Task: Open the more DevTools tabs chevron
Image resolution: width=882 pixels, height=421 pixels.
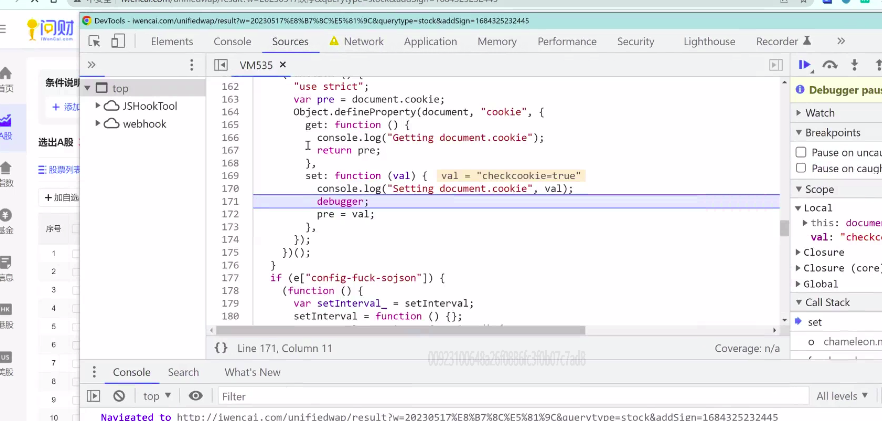Action: coord(841,41)
